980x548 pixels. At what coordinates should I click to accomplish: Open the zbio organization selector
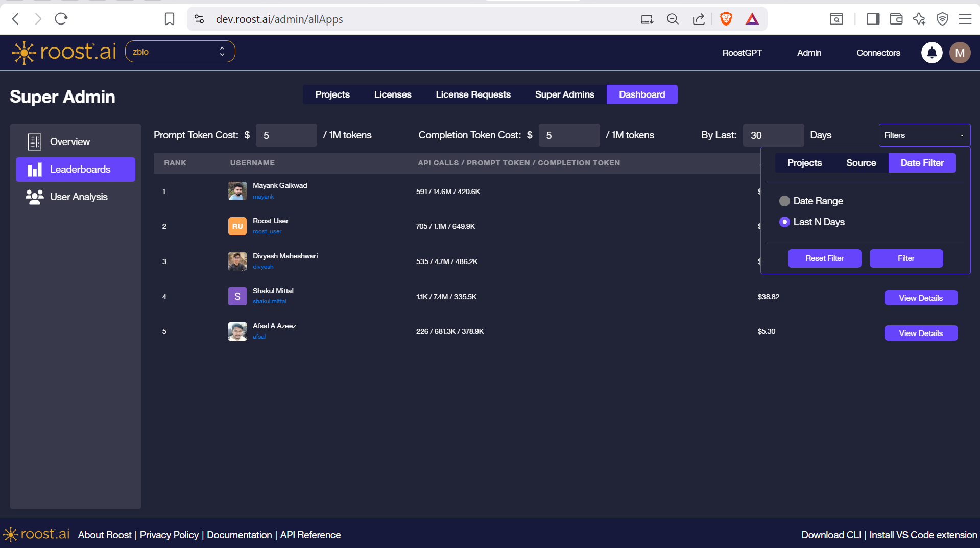pos(180,51)
